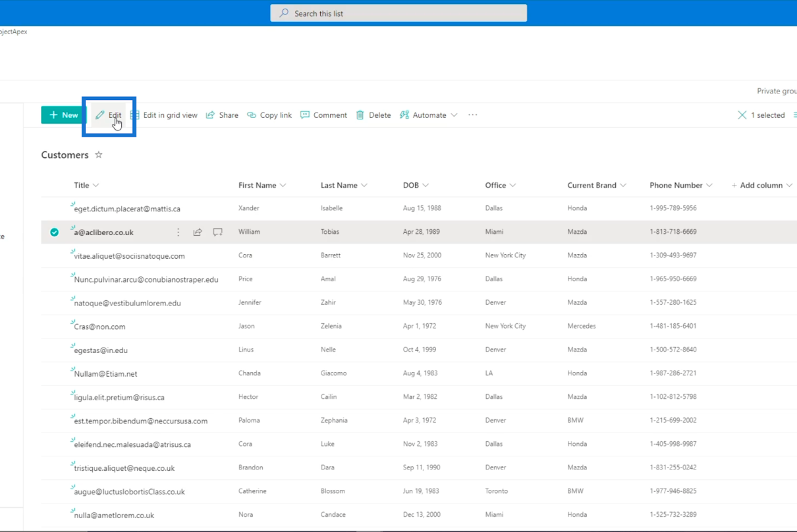Screen dimensions: 797x532
Task: Click last name Blossom cell
Action: tap(333, 491)
